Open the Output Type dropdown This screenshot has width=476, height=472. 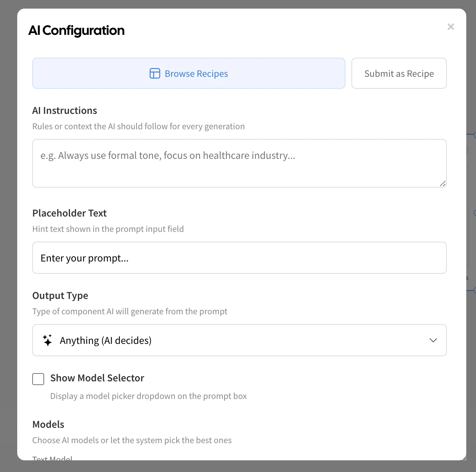pyautogui.click(x=239, y=340)
